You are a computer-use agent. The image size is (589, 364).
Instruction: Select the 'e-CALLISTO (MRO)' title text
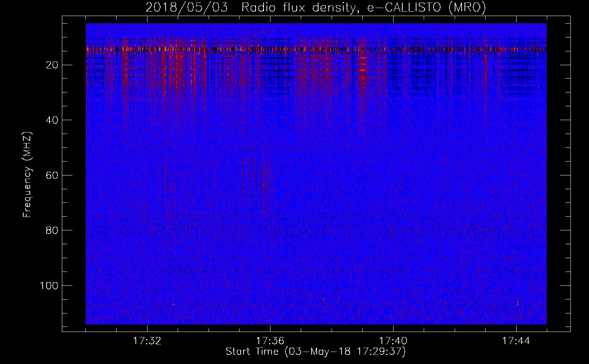click(x=426, y=7)
